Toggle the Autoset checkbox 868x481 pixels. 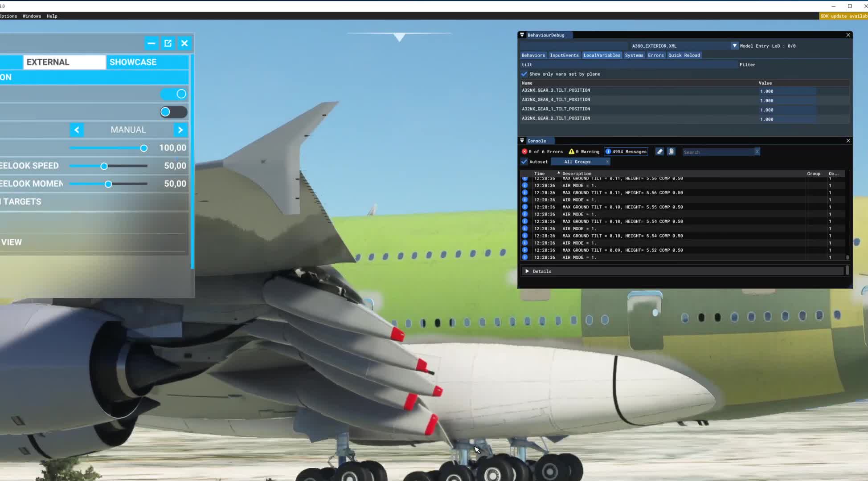point(524,162)
